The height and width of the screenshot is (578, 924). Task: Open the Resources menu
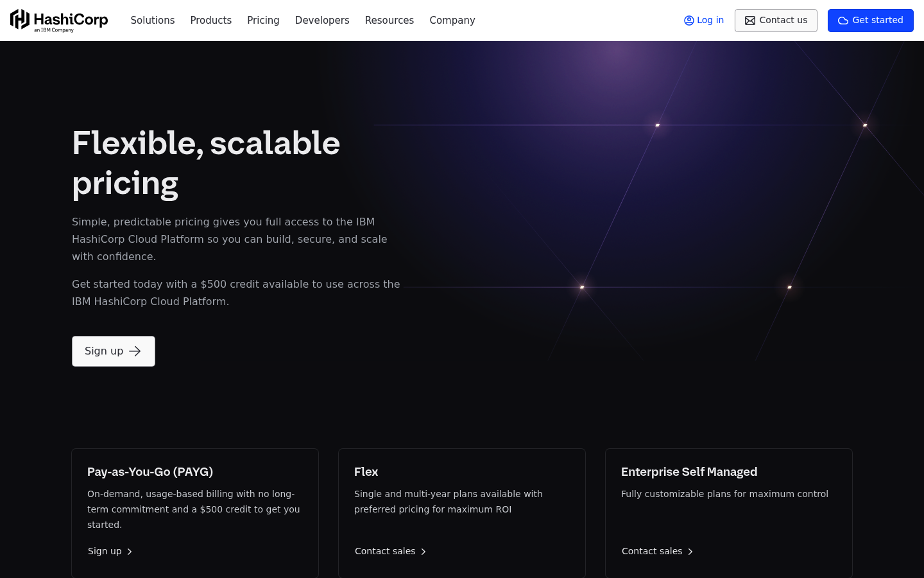389,21
